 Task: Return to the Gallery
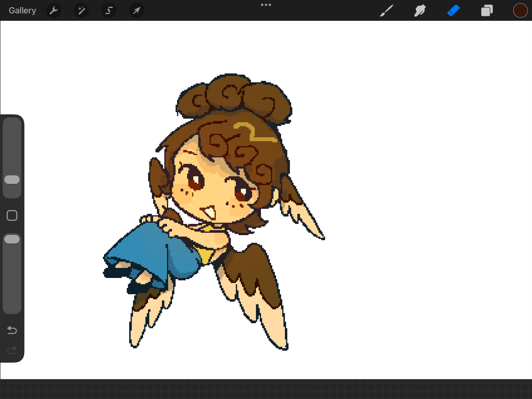[x=22, y=11]
